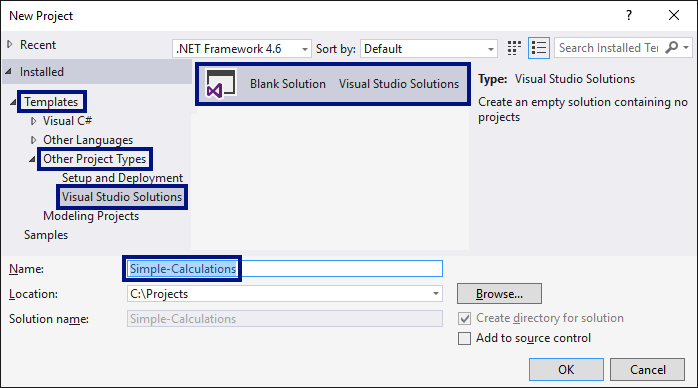Click the Name input field
698x388 pixels.
[x=285, y=269]
